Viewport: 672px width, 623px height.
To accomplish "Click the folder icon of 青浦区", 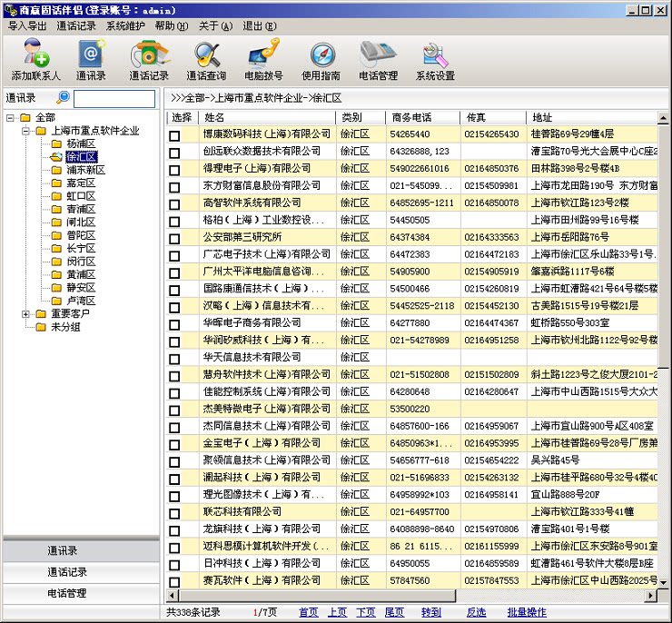I will tap(56, 209).
